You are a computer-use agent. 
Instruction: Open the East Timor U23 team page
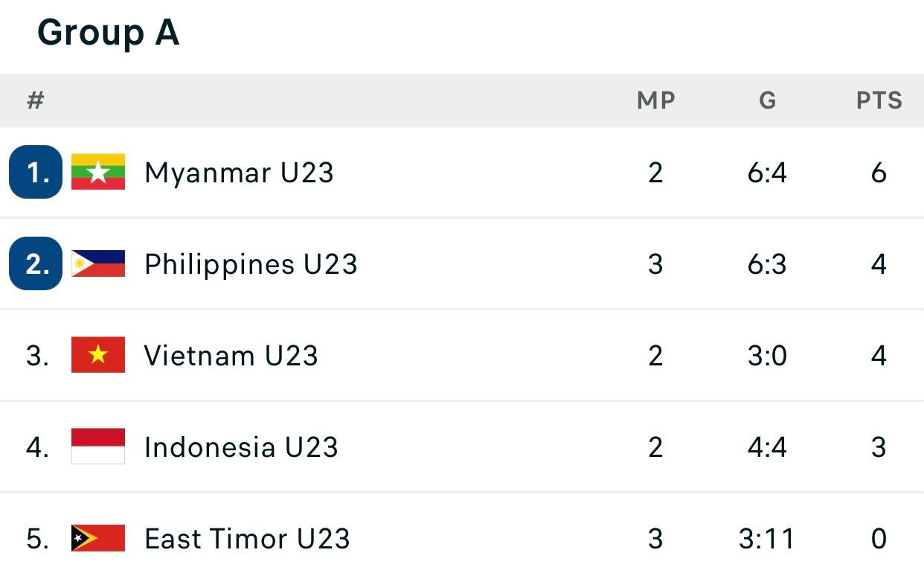[x=247, y=538]
